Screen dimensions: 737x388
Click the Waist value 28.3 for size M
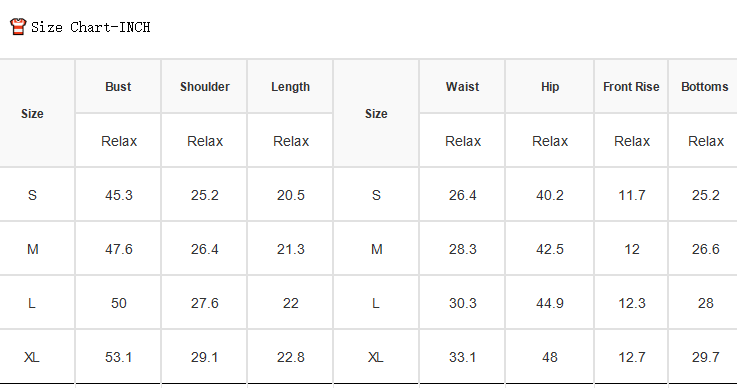463,249
